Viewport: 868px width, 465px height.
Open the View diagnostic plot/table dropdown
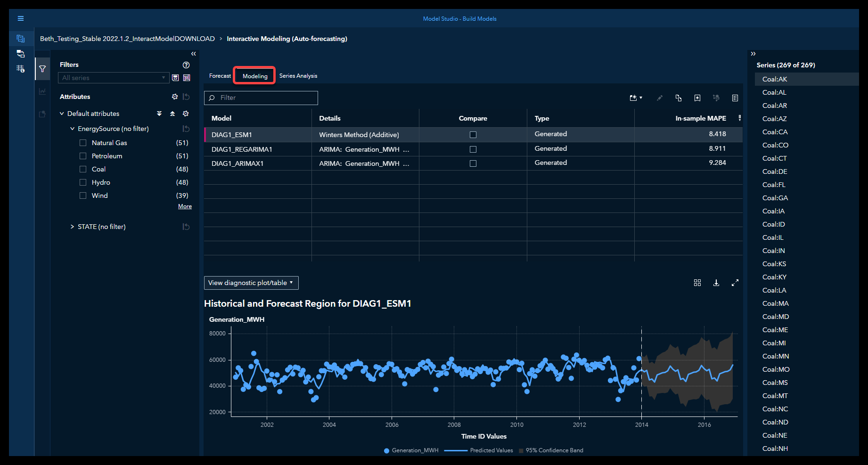pyautogui.click(x=251, y=283)
